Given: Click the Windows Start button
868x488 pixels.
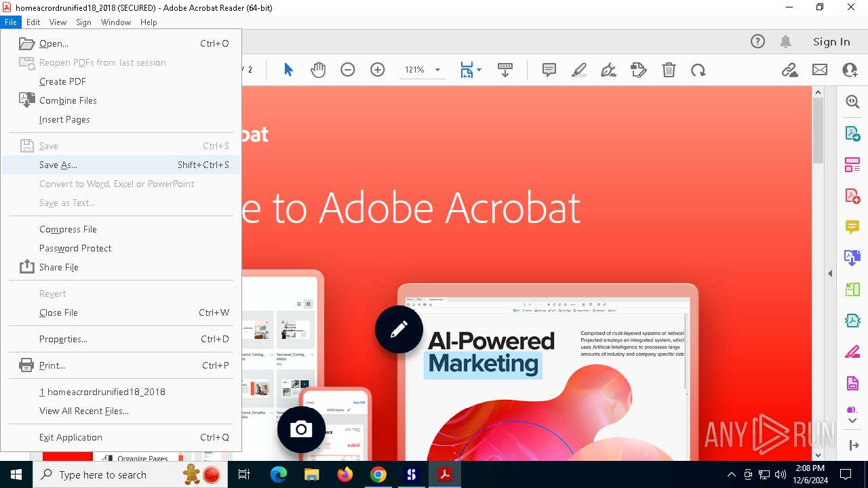Looking at the screenshot, I should coord(16,474).
